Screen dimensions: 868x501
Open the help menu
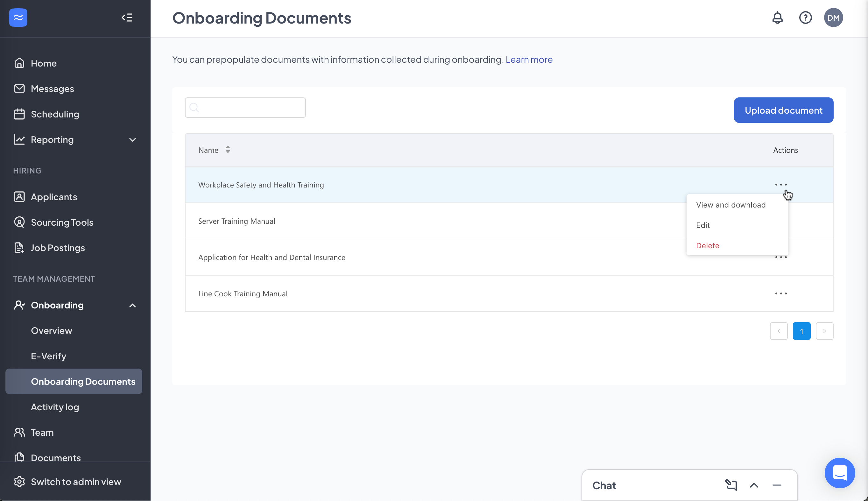pyautogui.click(x=805, y=18)
